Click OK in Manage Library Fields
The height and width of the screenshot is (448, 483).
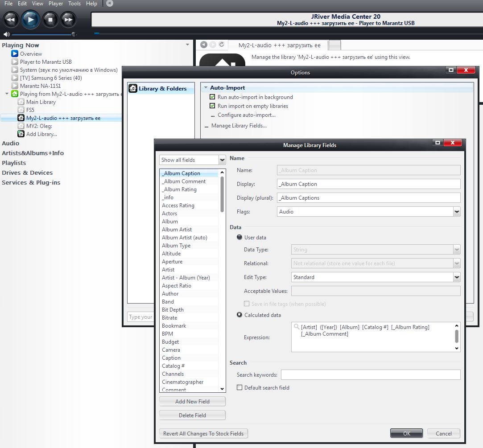[x=406, y=434]
